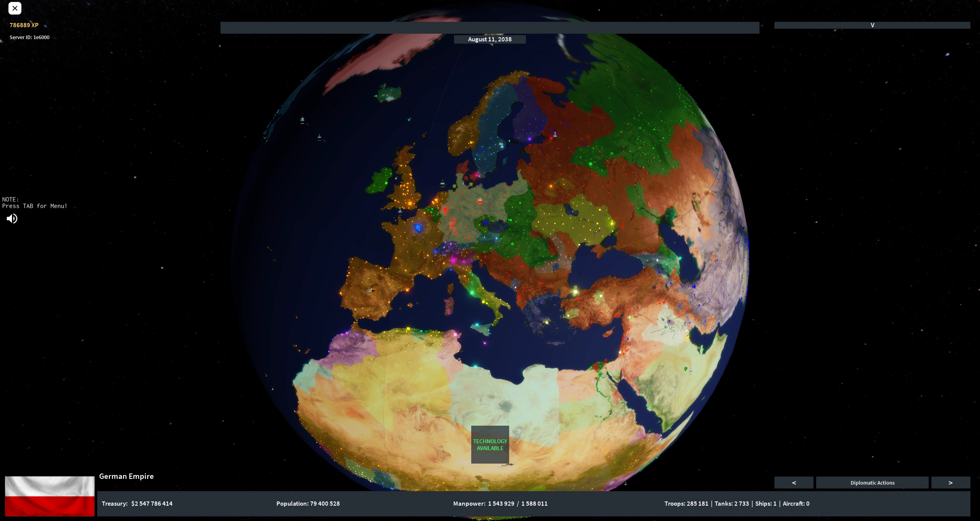Click the August 11, 2038 date label
This screenshot has width=980, height=521.
(490, 39)
